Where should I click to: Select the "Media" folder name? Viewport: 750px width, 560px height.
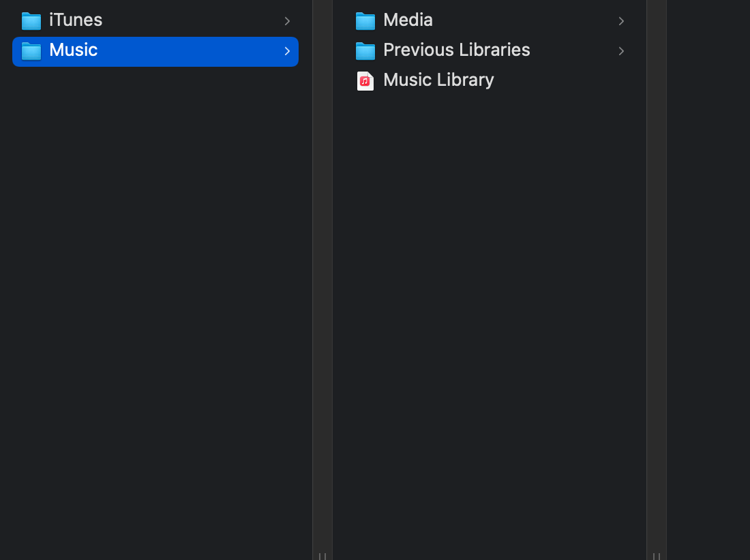(x=408, y=20)
